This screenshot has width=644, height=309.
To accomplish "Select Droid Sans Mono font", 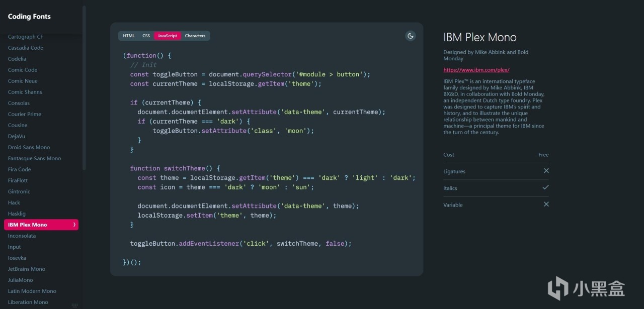I will coord(29,147).
